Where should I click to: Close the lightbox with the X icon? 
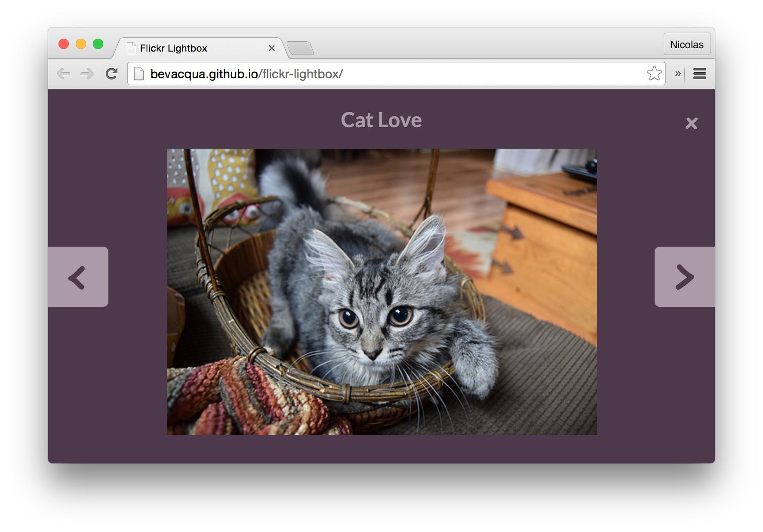click(691, 124)
